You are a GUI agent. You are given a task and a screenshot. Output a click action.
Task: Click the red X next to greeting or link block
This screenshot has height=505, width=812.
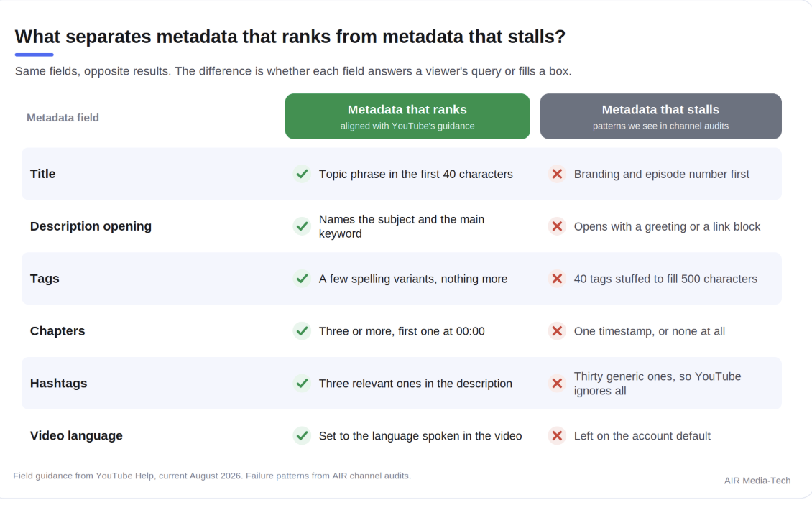(x=557, y=226)
